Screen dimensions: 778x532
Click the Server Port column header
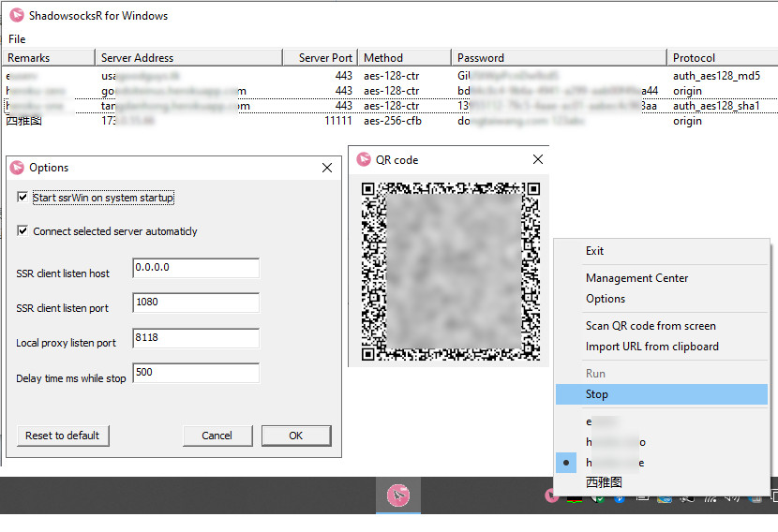click(x=320, y=58)
